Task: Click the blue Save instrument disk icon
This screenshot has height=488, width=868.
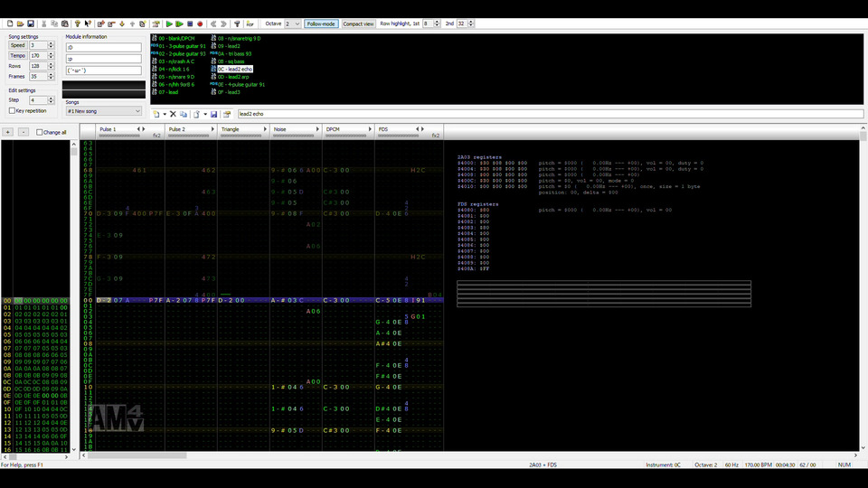Action: 213,114
